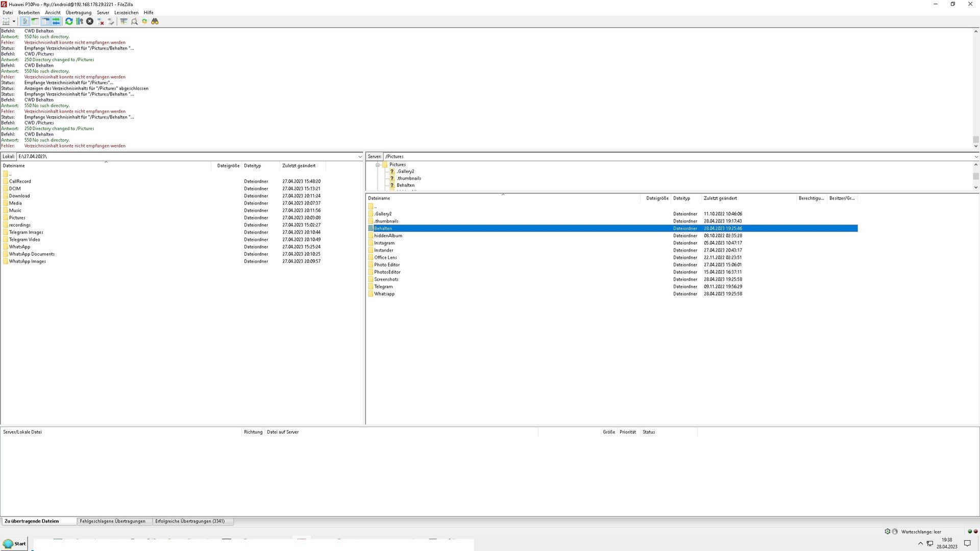Toggle the message log display

click(24, 21)
